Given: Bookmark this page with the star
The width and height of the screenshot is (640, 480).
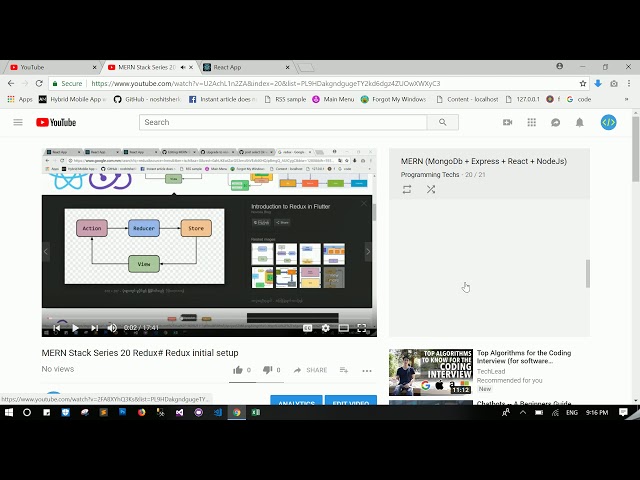Looking at the screenshot, I should tap(582, 83).
